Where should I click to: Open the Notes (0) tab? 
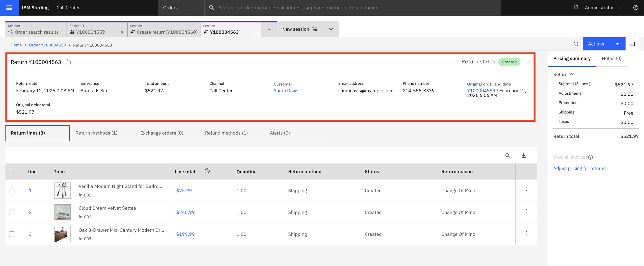tap(612, 58)
